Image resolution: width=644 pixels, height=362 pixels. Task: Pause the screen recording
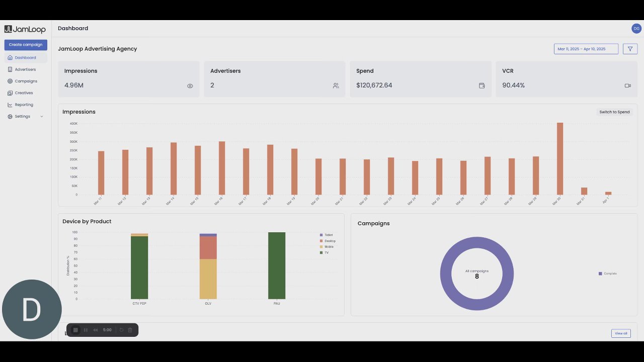click(x=86, y=330)
